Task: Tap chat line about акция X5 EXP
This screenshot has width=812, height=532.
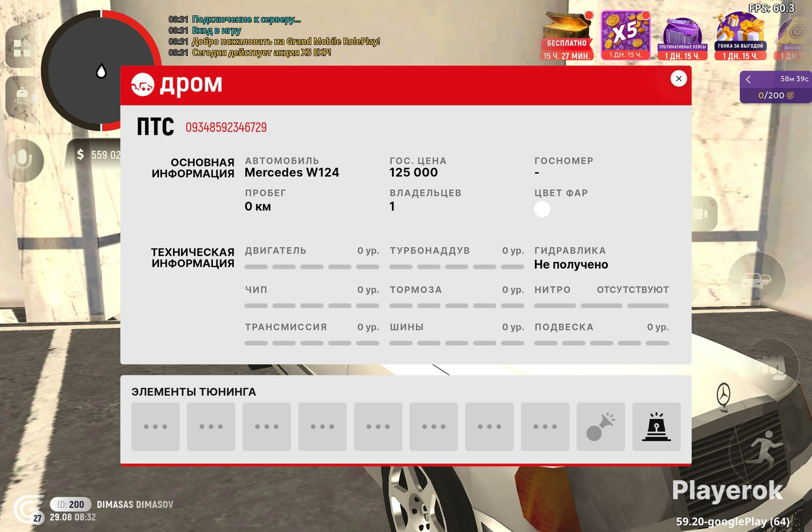Action: (x=261, y=53)
